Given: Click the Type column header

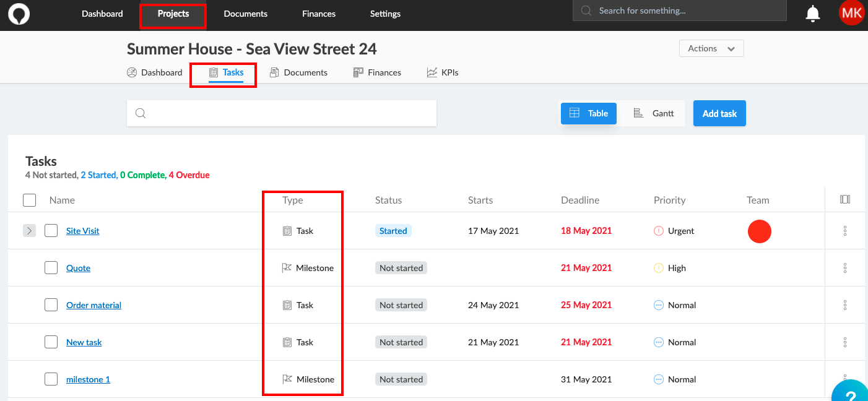Looking at the screenshot, I should 293,200.
